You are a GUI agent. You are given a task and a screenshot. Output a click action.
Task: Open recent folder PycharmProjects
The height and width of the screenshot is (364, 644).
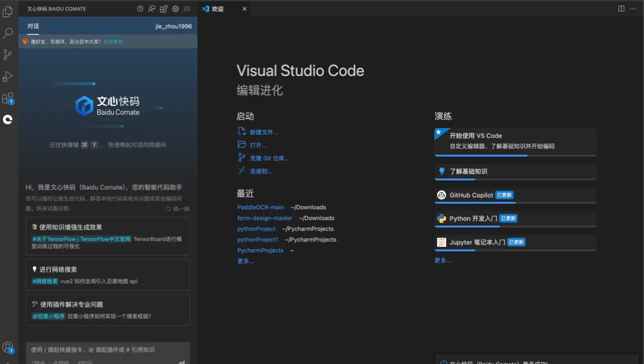[x=260, y=250]
